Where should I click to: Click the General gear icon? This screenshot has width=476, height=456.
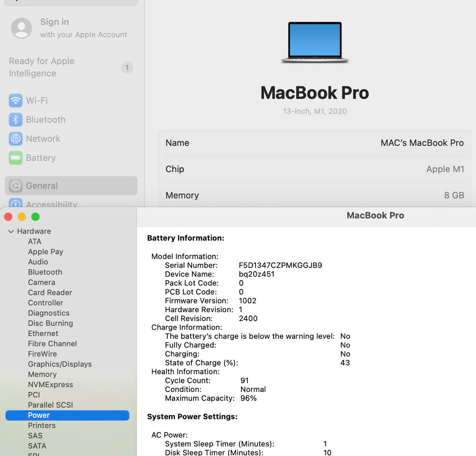pyautogui.click(x=16, y=186)
